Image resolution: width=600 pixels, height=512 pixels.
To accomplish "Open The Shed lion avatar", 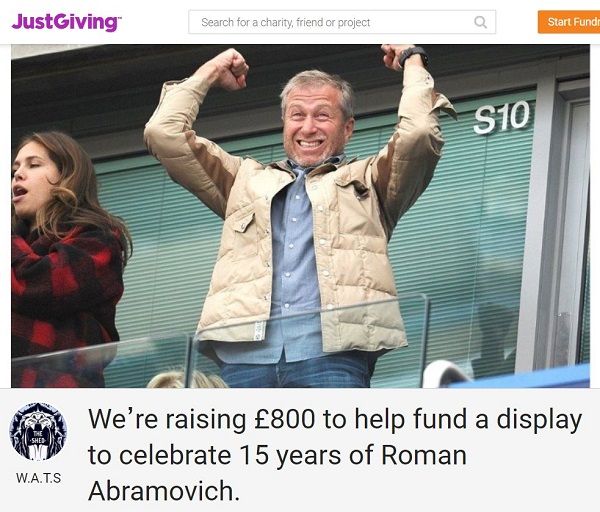I will click(38, 431).
